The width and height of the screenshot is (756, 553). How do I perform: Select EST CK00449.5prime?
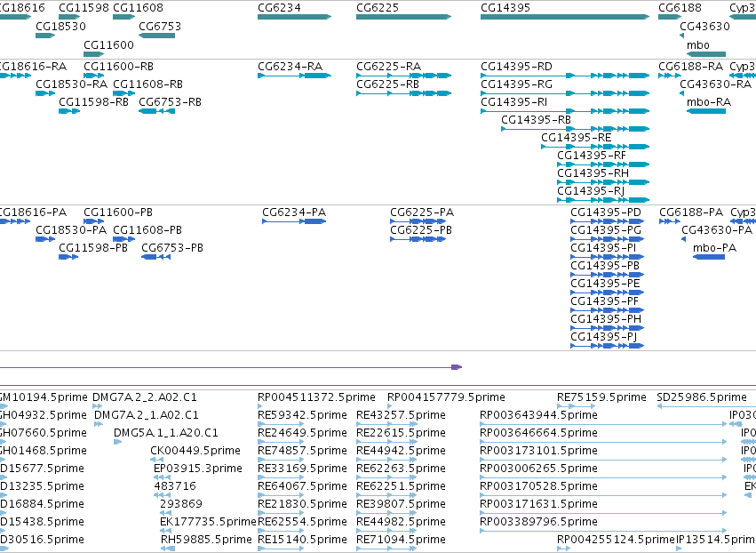pyautogui.click(x=195, y=451)
